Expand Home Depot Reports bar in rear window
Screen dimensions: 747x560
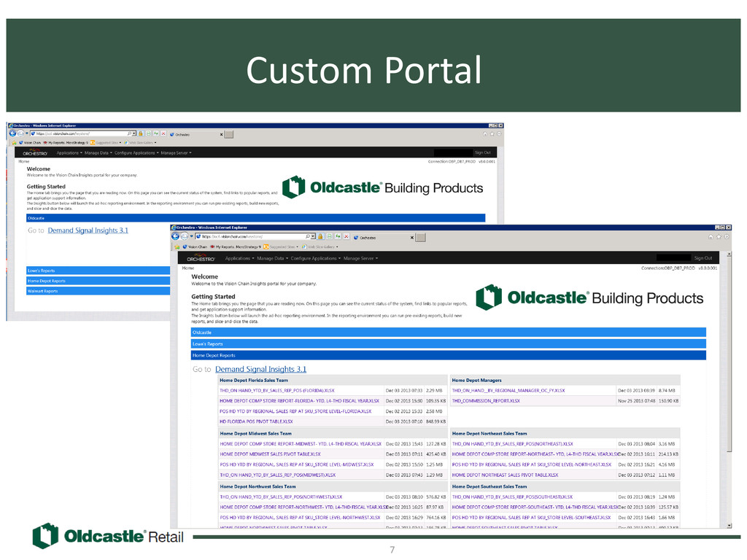point(98,281)
